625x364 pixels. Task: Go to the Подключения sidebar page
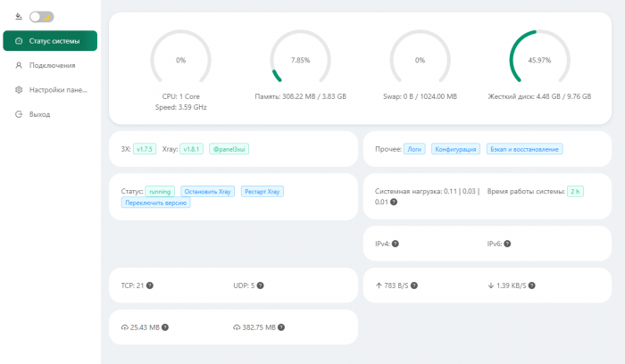click(51, 65)
